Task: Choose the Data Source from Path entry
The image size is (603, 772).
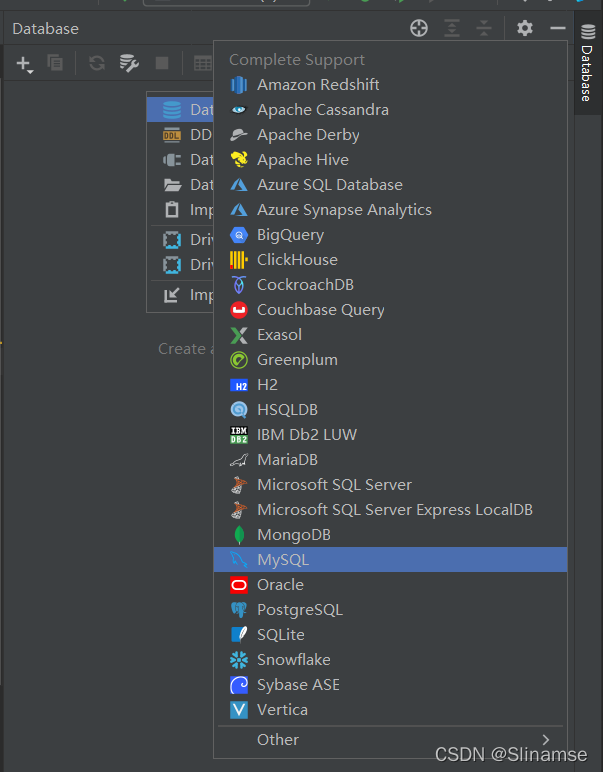Action: click(x=180, y=185)
